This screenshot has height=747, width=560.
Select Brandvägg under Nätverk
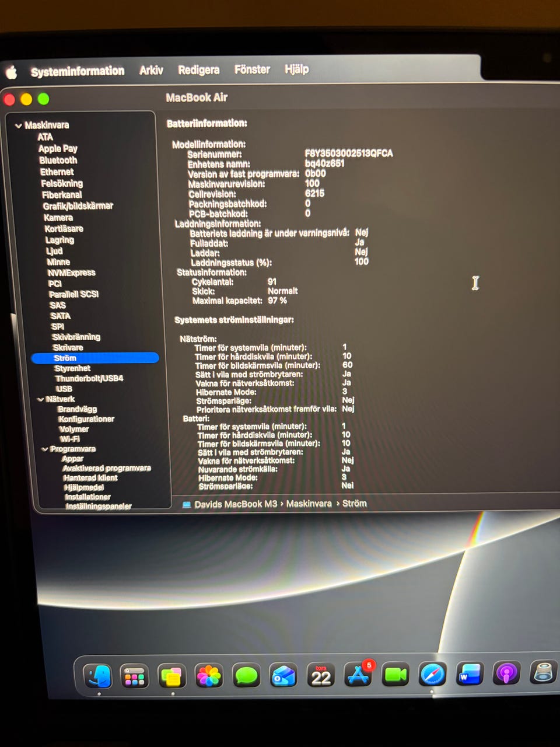click(77, 409)
